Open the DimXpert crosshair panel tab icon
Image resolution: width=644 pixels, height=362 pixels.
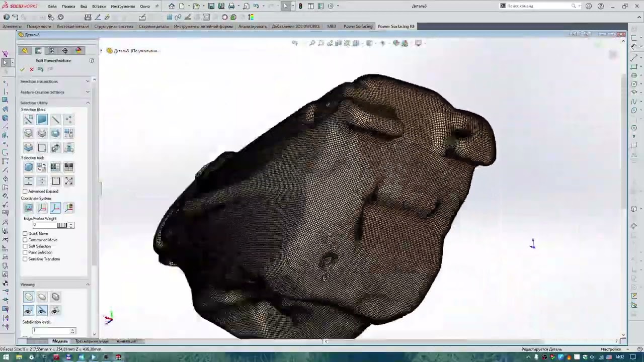pyautogui.click(x=65, y=51)
